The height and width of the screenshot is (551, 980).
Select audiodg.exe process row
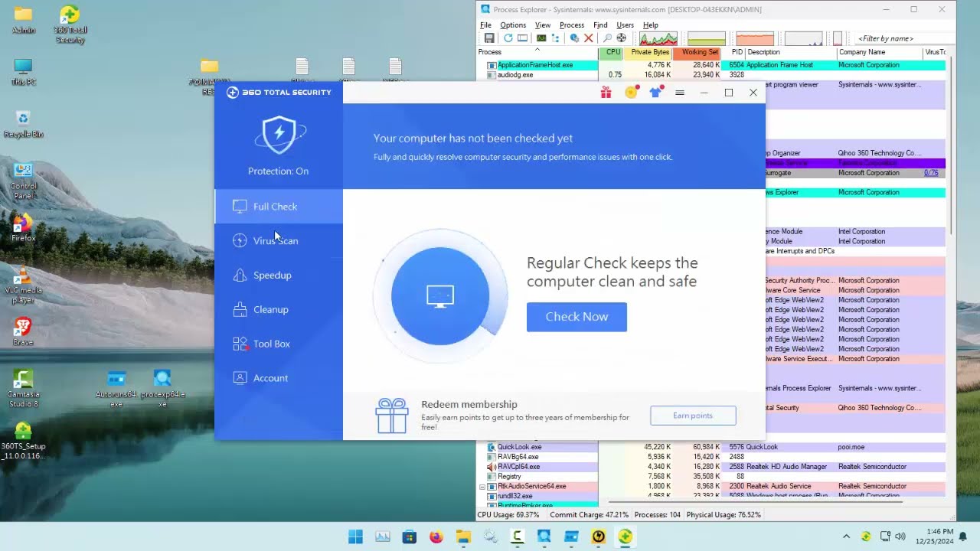(x=710, y=75)
